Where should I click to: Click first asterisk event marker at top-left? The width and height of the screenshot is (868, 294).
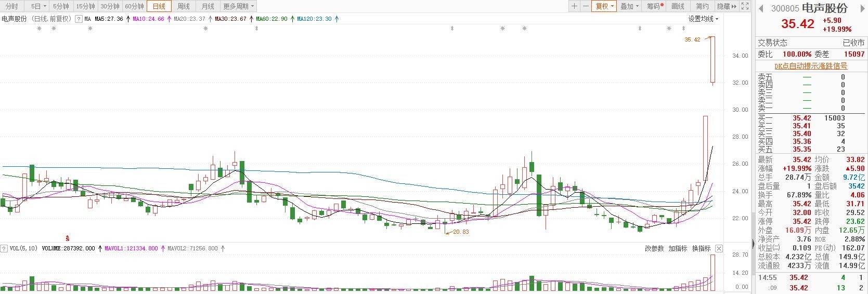(x=40, y=29)
